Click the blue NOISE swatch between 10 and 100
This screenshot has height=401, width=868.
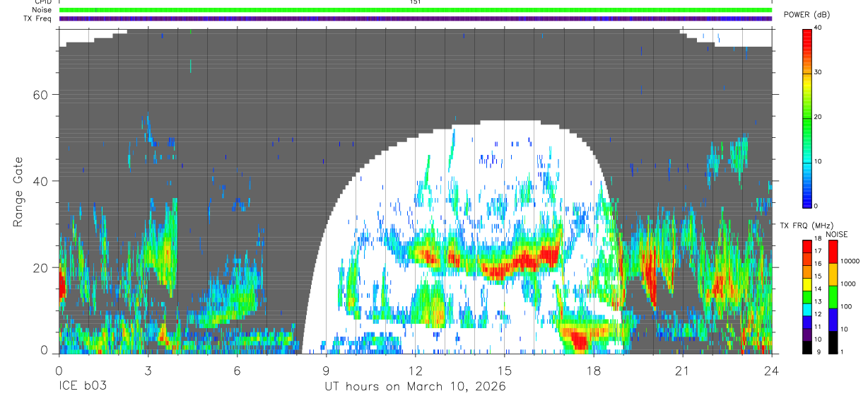(x=833, y=320)
